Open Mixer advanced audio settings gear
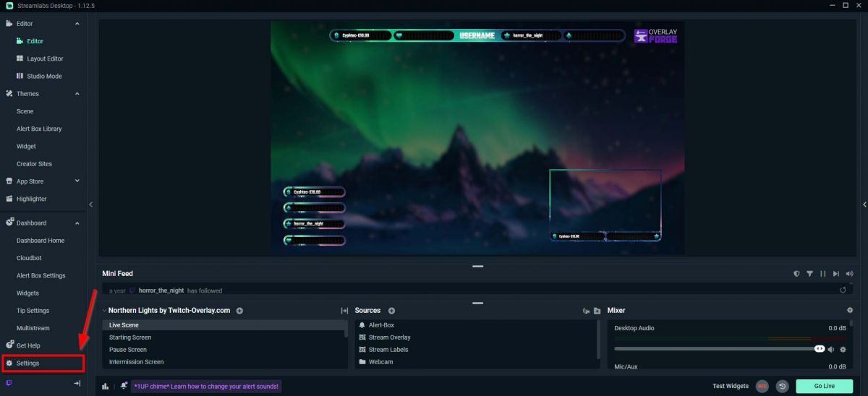This screenshot has width=868, height=396. click(x=850, y=311)
